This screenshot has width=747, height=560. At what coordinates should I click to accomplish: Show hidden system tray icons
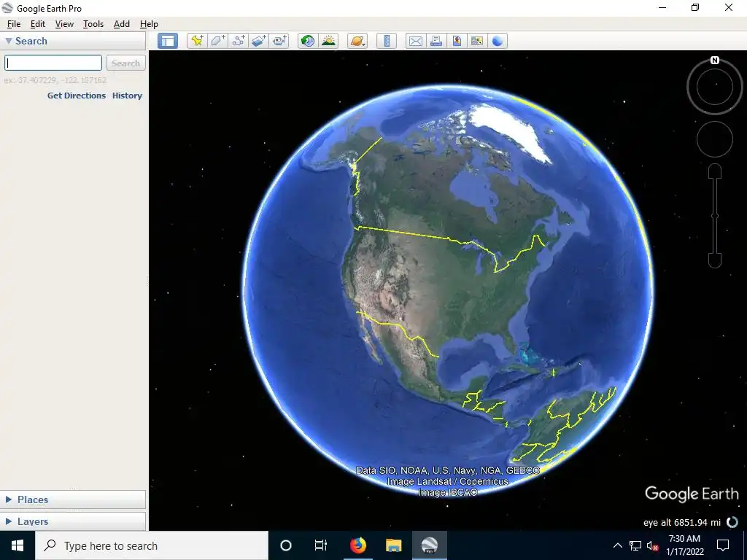click(617, 545)
